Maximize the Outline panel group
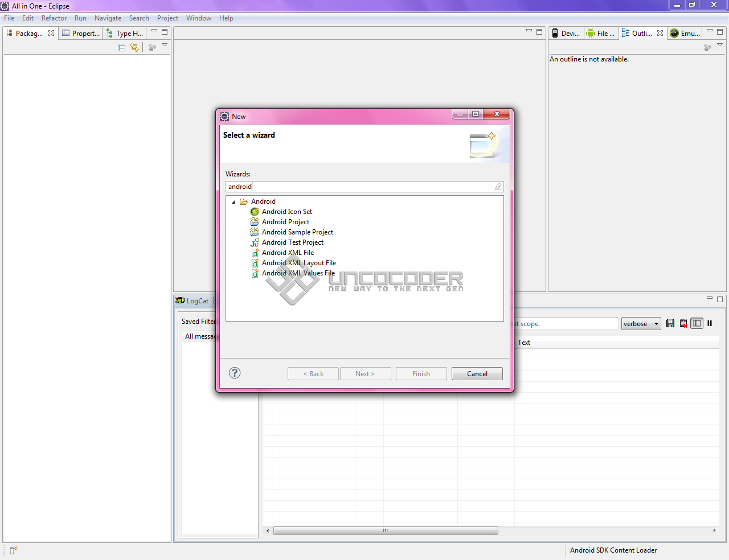The width and height of the screenshot is (729, 560). pyautogui.click(x=720, y=32)
